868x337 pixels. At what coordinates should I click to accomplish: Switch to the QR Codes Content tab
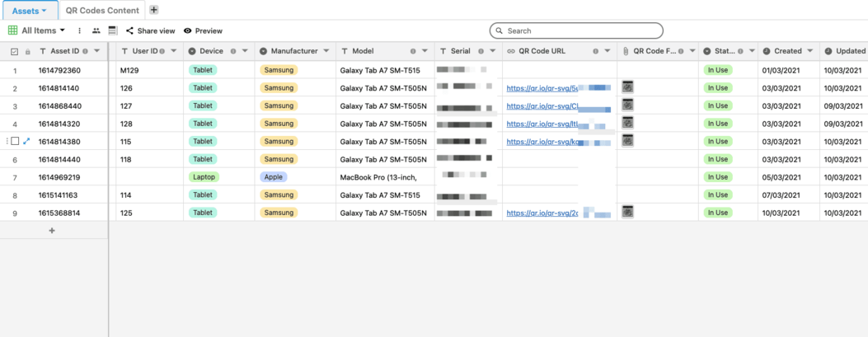(103, 10)
